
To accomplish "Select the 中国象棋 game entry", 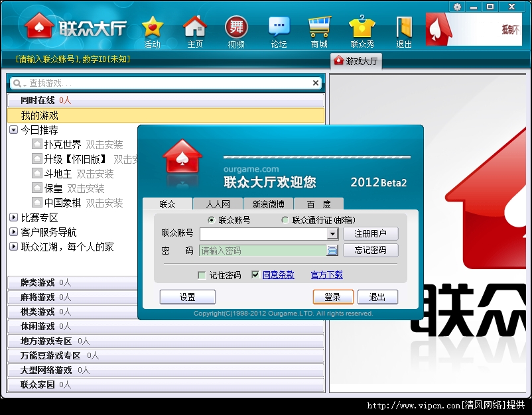I will (62, 203).
